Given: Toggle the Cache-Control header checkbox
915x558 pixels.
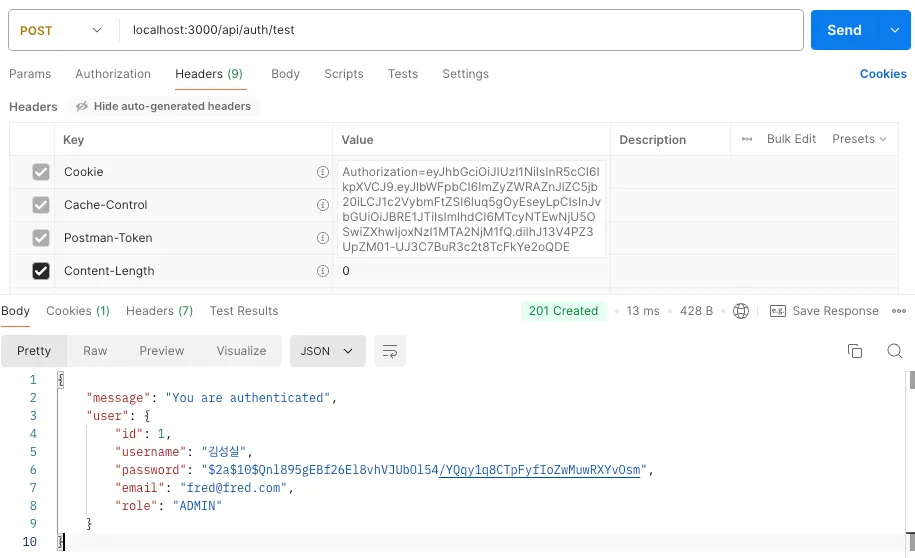Looking at the screenshot, I should (41, 205).
